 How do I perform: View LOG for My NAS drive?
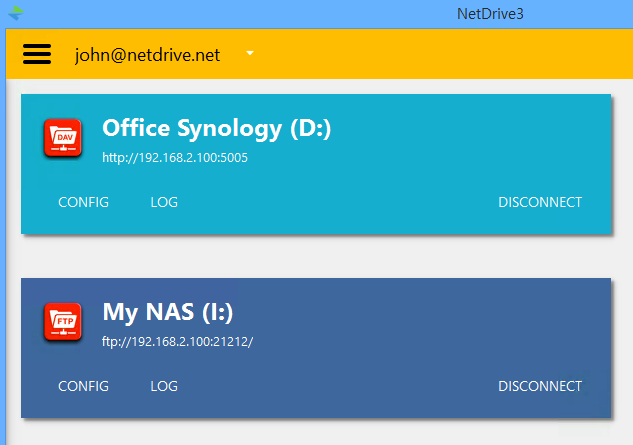(164, 386)
